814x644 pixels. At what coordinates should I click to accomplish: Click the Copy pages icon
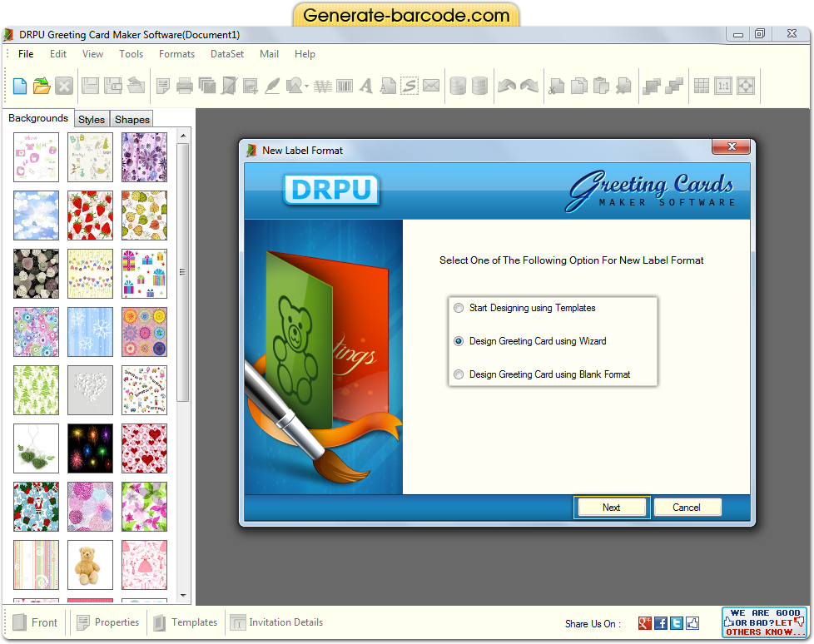578,86
